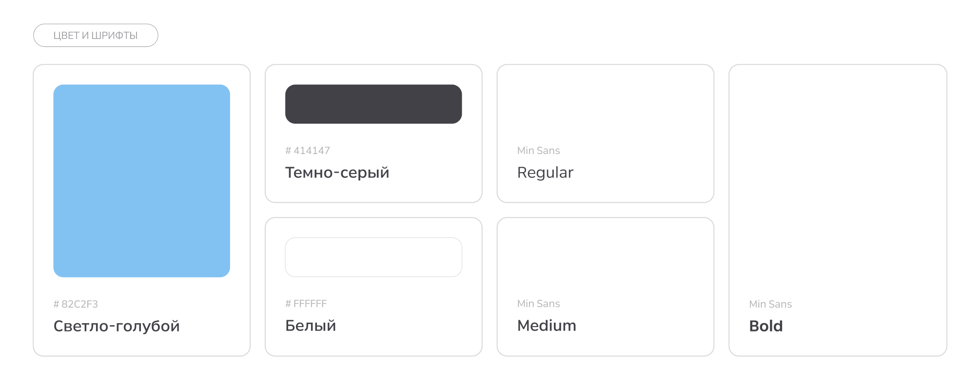
Task: Pick the dark gray color swatch
Action: [373, 104]
